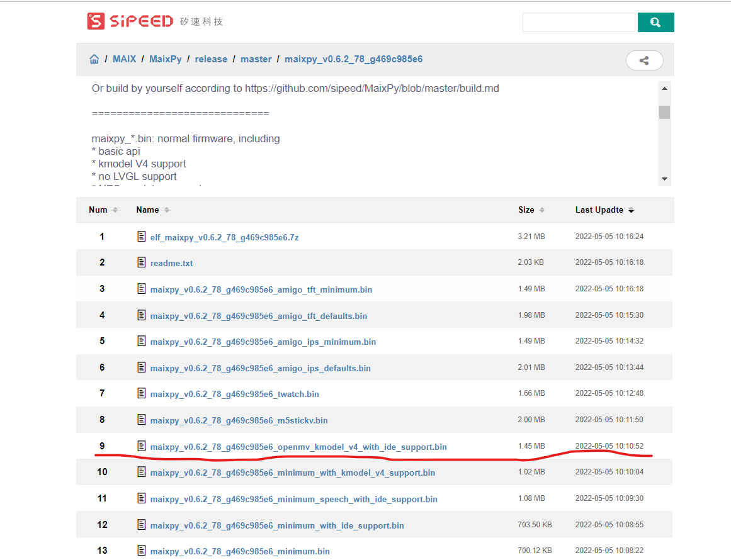
Task: Click file icon of elf_maixpy 7z row
Action: 142,237
